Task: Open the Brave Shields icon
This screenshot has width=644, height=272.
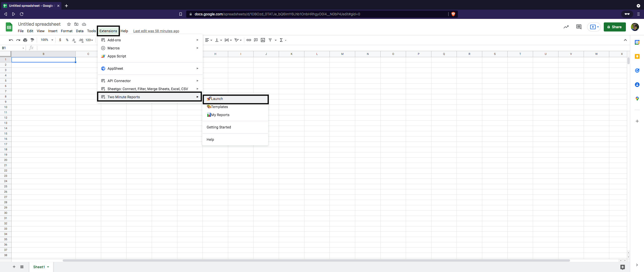Action: tap(453, 14)
